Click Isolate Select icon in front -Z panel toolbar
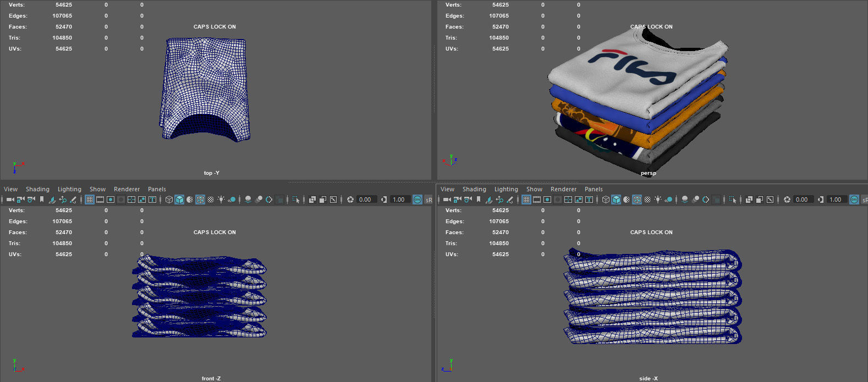Image resolution: width=868 pixels, height=382 pixels. coord(296,200)
